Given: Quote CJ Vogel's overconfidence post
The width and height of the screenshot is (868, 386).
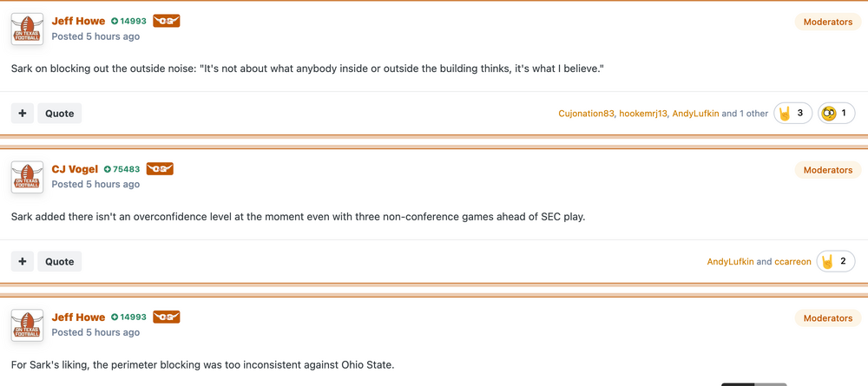Looking at the screenshot, I should point(59,261).
